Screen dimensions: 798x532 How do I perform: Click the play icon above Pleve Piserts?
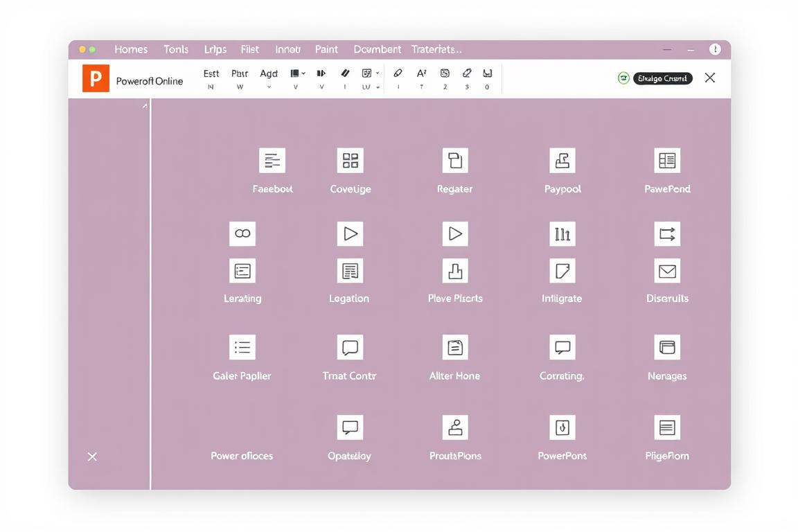click(x=455, y=234)
